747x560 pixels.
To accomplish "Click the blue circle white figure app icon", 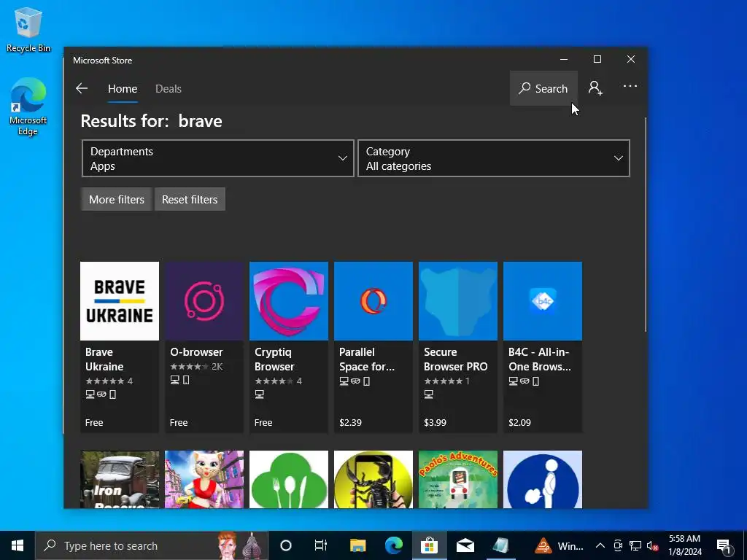I will click(x=543, y=480).
